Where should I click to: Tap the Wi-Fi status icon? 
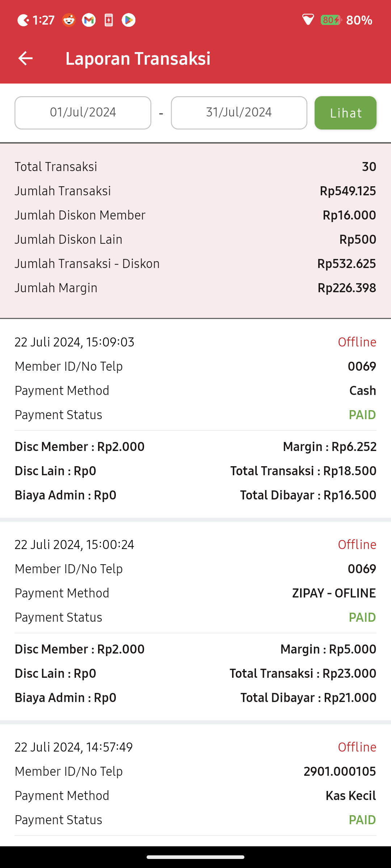point(308,20)
